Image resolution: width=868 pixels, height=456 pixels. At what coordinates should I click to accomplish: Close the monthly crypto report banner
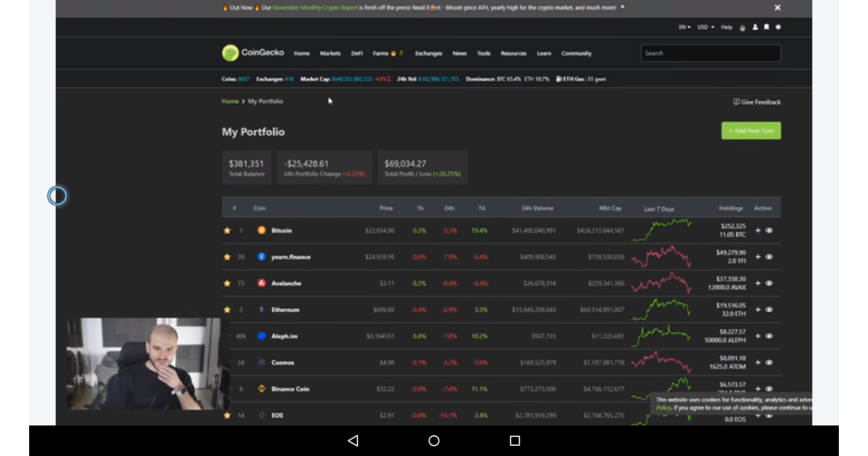[777, 7]
